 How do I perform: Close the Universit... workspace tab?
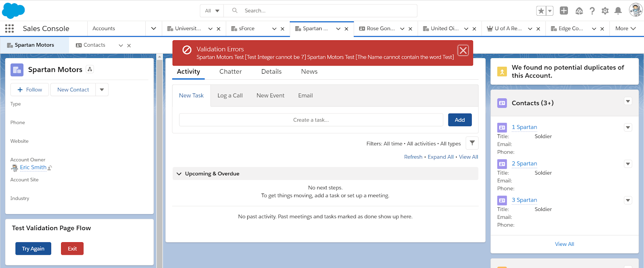219,29
